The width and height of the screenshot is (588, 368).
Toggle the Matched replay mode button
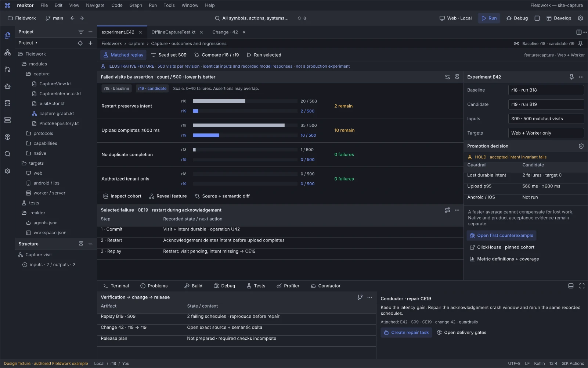[x=123, y=55]
